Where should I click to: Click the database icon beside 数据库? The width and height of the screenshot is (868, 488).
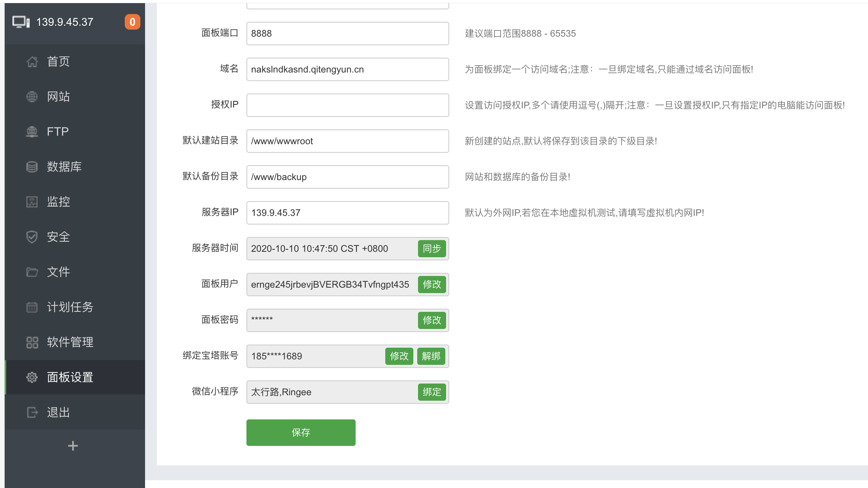tap(32, 167)
